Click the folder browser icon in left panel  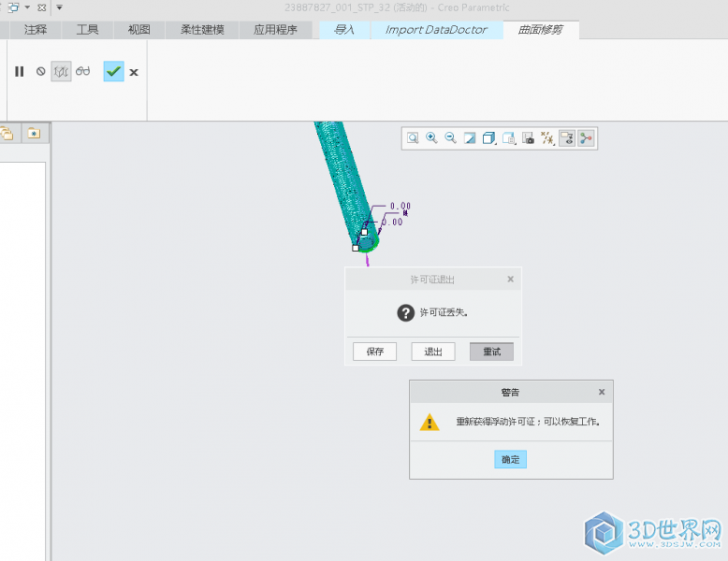pos(34,134)
